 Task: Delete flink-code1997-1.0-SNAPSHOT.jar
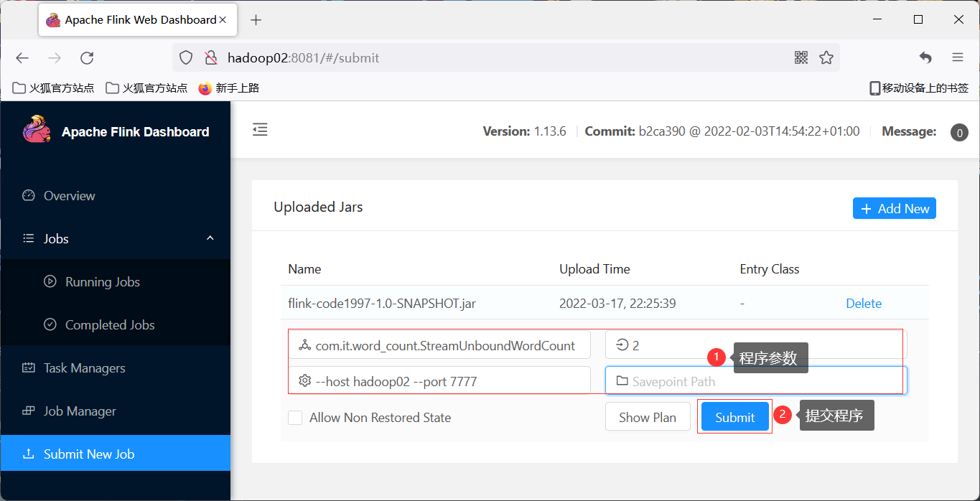pos(864,304)
